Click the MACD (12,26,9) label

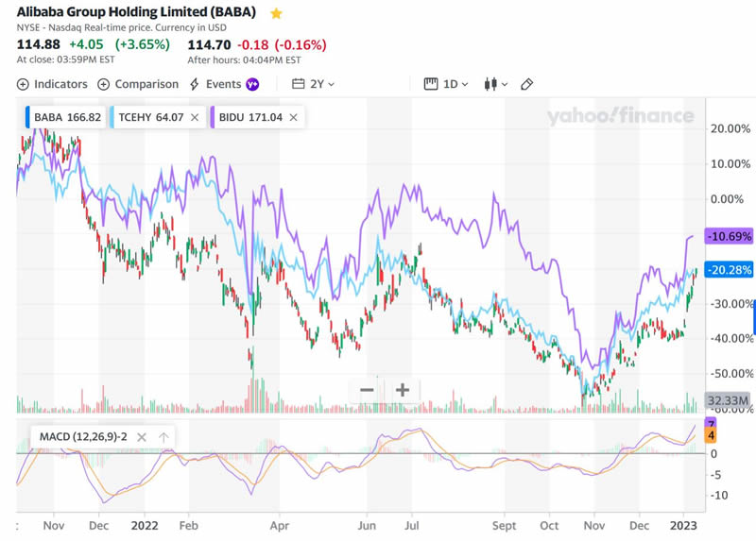point(83,437)
